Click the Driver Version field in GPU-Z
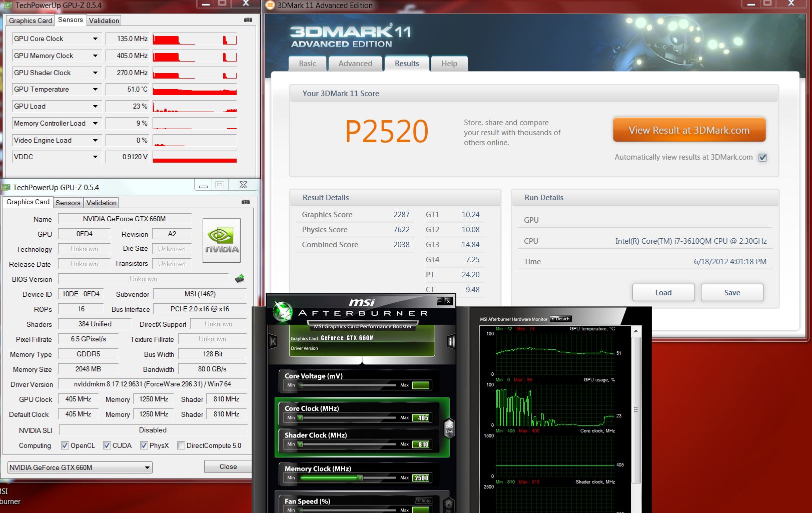The width and height of the screenshot is (812, 513). coord(153,384)
